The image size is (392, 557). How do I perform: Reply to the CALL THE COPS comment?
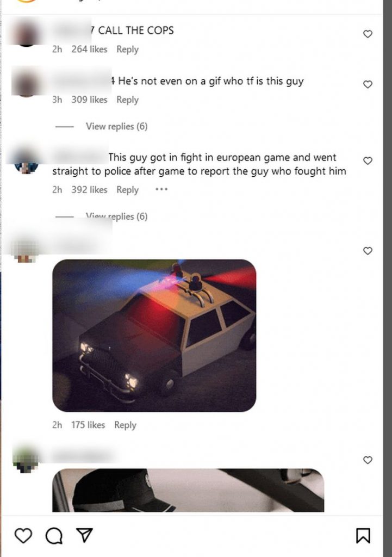coord(127,49)
